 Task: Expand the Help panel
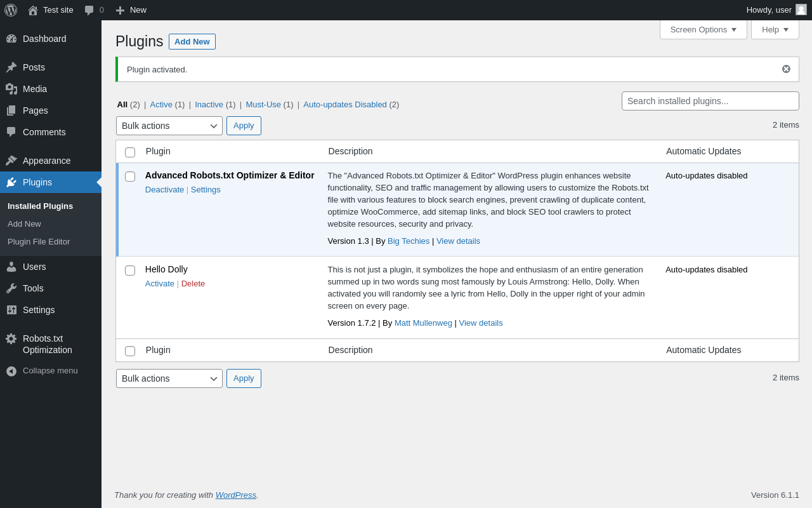[775, 29]
